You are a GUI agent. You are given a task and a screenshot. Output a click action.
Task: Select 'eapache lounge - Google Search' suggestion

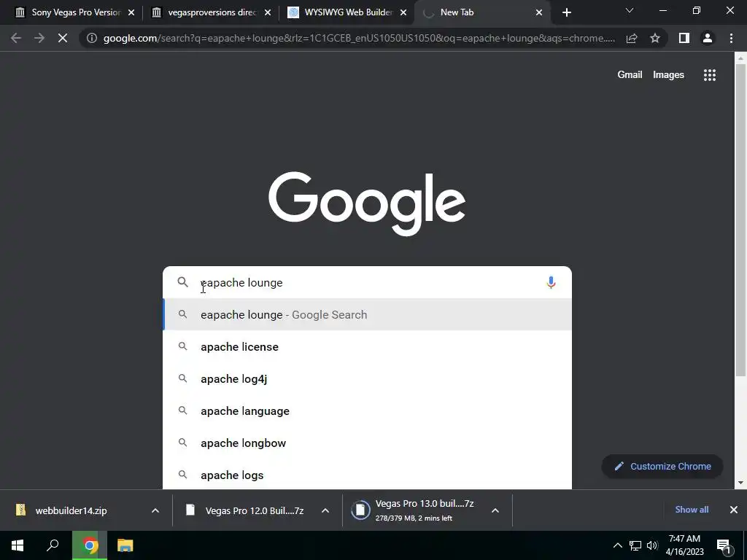(368, 315)
